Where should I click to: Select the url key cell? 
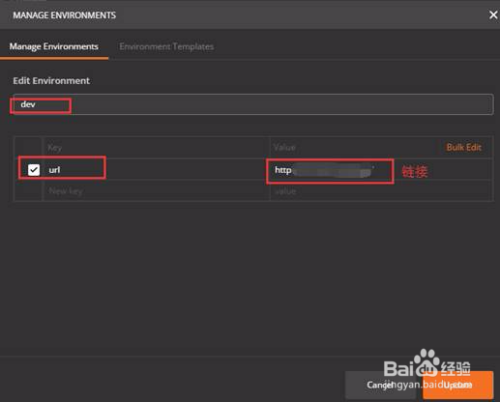pos(156,170)
